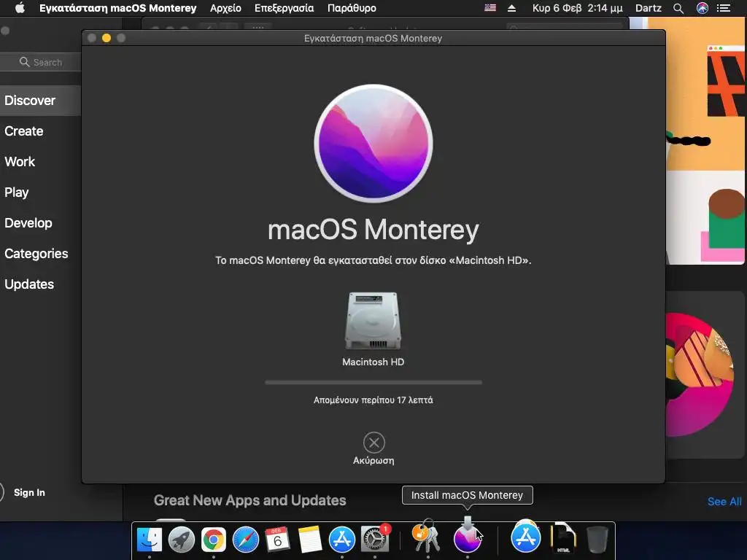747x560 pixels.
Task: Select Categories in App Store sidebar
Action: coord(36,253)
